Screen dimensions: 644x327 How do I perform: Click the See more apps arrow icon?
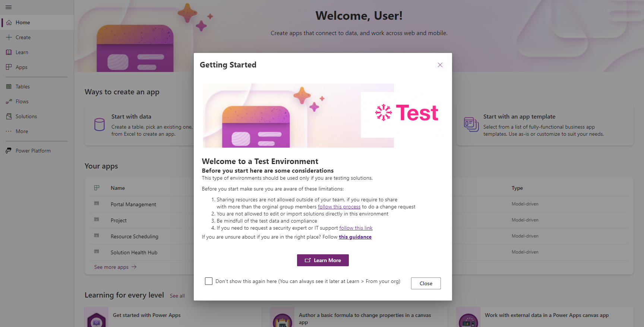[134, 267]
